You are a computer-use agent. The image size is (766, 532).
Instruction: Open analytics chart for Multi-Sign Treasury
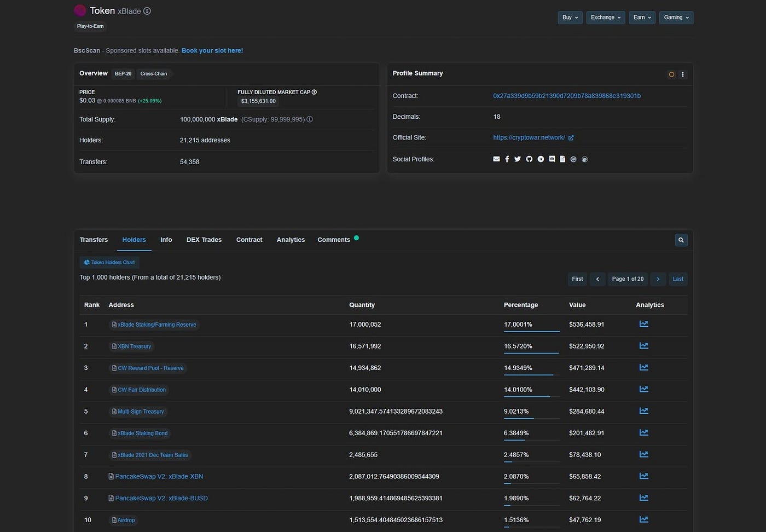point(644,411)
